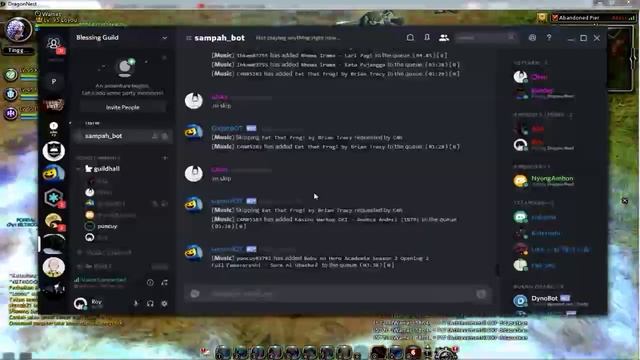Open notification bell in channel header
Screen dimensions: 640x360
(x=410, y=38)
